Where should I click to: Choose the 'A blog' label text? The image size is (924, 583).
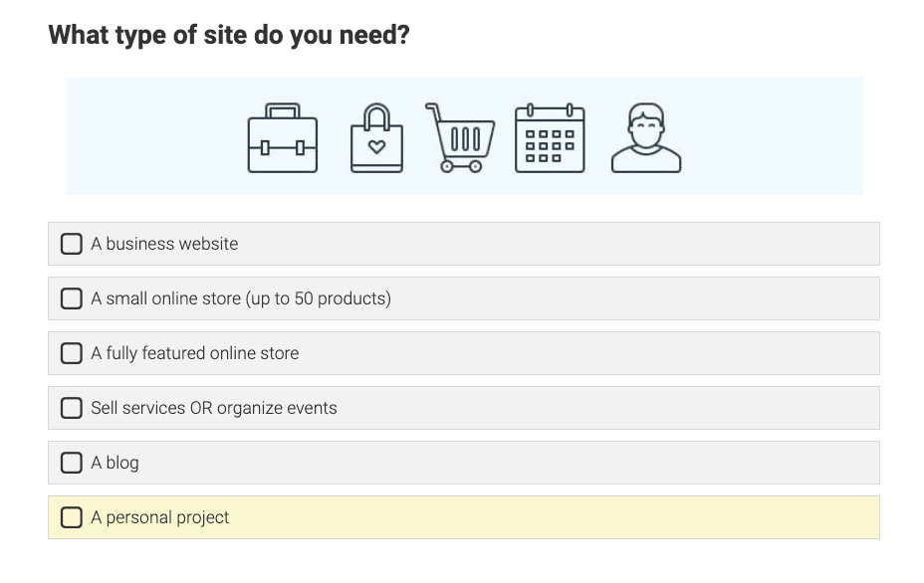(x=115, y=463)
